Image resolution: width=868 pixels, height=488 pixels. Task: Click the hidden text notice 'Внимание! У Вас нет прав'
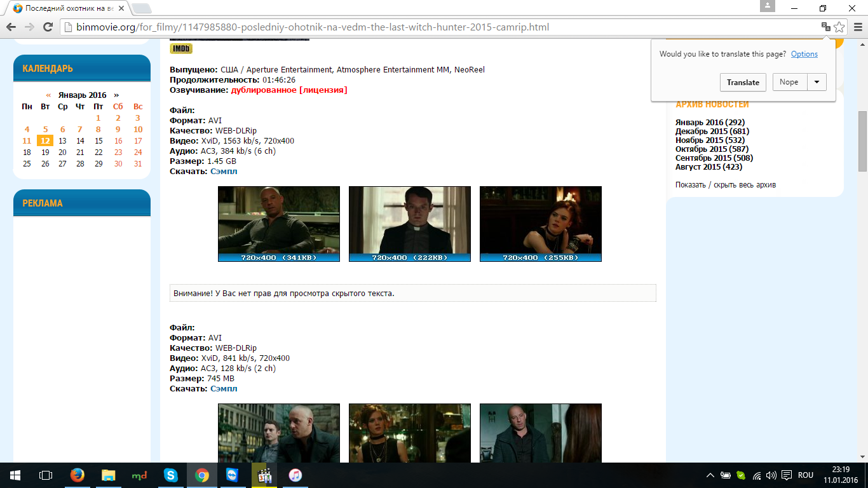(413, 293)
